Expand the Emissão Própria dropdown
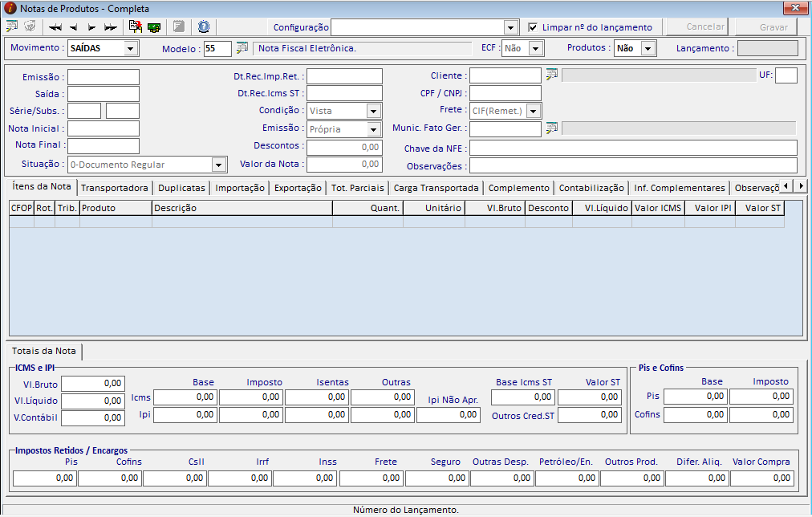 coord(373,129)
